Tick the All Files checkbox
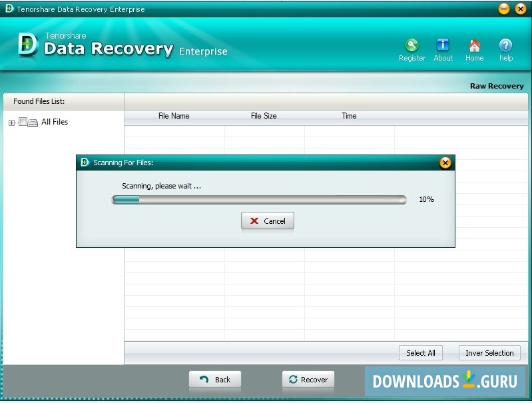The height and width of the screenshot is (403, 532). pyautogui.click(x=23, y=121)
